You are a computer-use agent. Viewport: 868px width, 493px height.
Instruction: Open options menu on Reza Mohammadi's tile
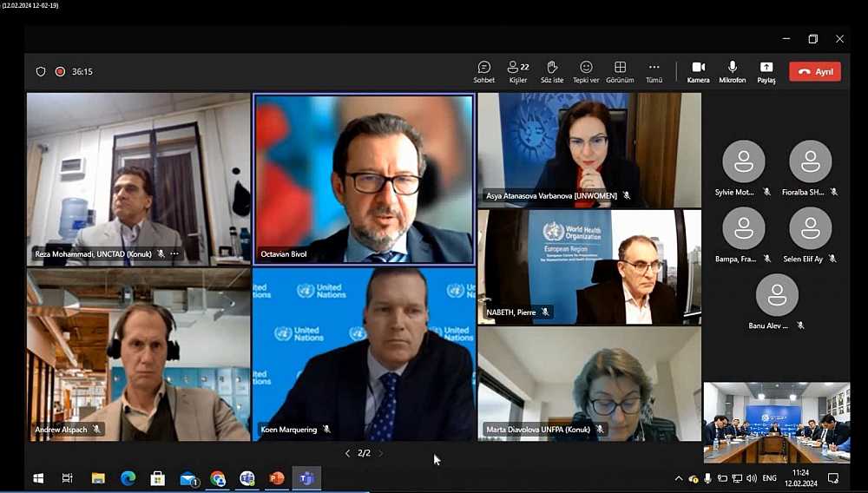[x=174, y=254]
